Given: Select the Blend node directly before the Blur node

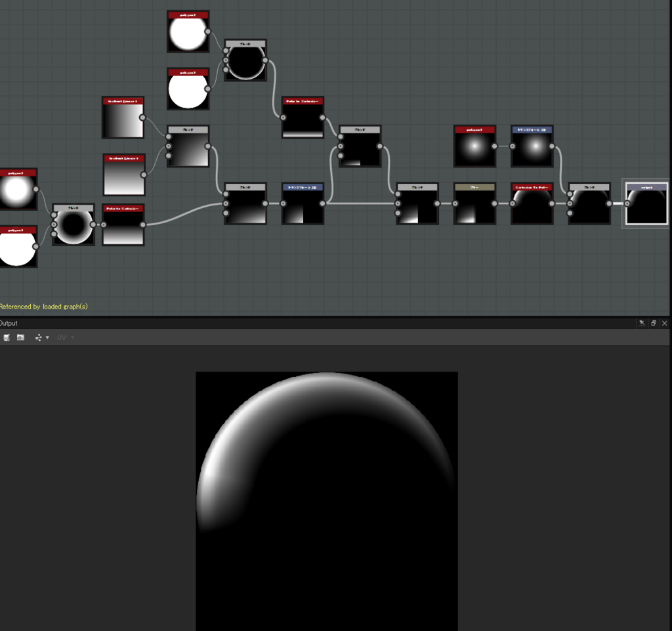Looking at the screenshot, I should click(x=417, y=204).
